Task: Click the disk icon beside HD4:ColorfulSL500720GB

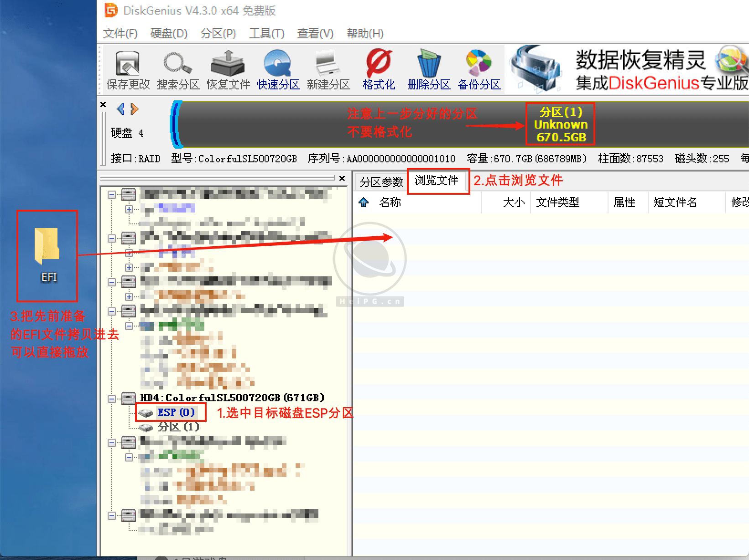Action: [129, 398]
